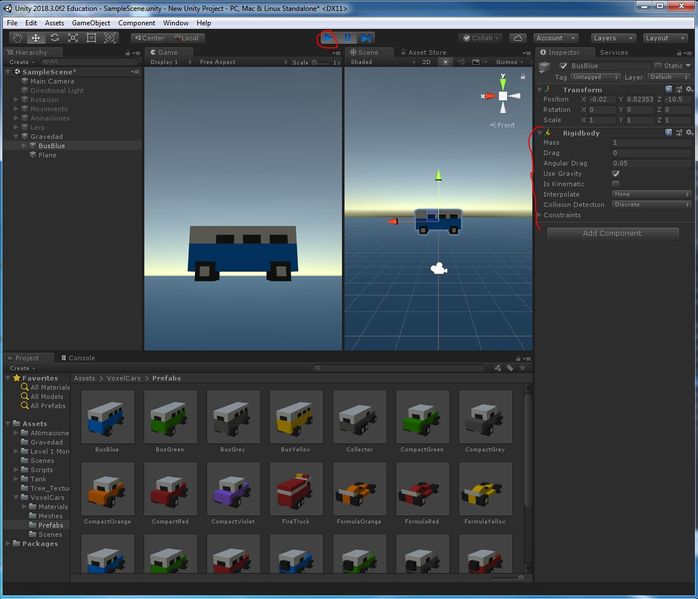Viewport: 698px width, 599px height.
Task: Click the Project panel vertical scrollbar
Action: [528, 449]
